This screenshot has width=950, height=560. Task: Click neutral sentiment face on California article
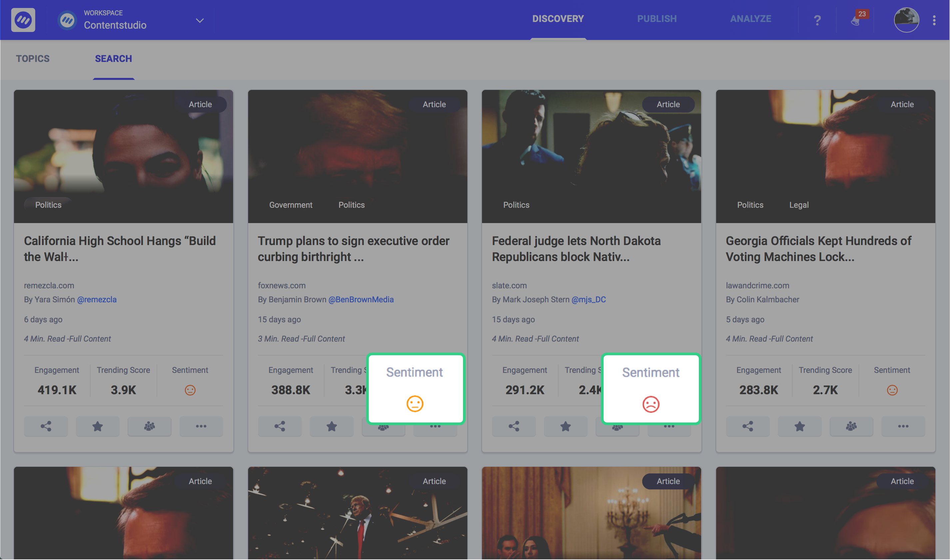190,390
